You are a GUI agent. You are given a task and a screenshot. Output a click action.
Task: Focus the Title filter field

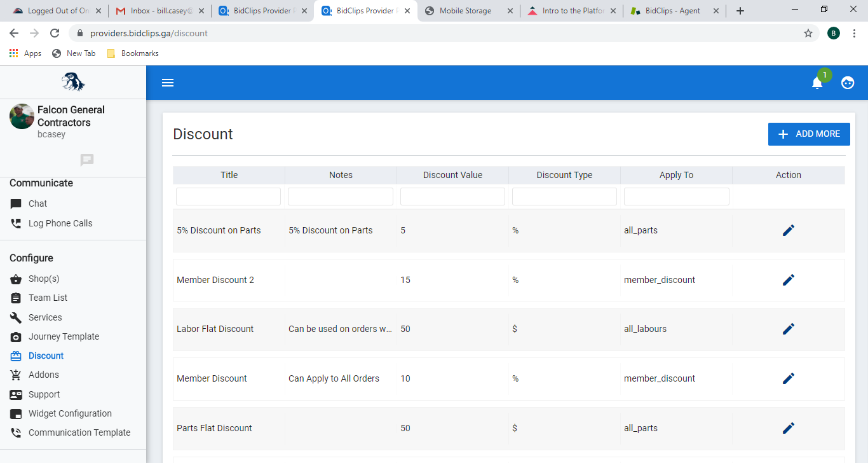pyautogui.click(x=228, y=197)
